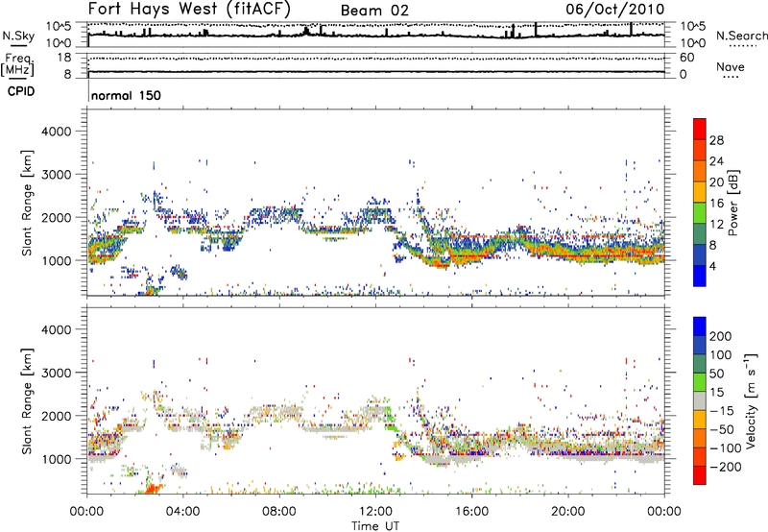Viewport: 768px width, 532px height.
Task: Click the '16:00' time tick label
Action: (x=471, y=512)
